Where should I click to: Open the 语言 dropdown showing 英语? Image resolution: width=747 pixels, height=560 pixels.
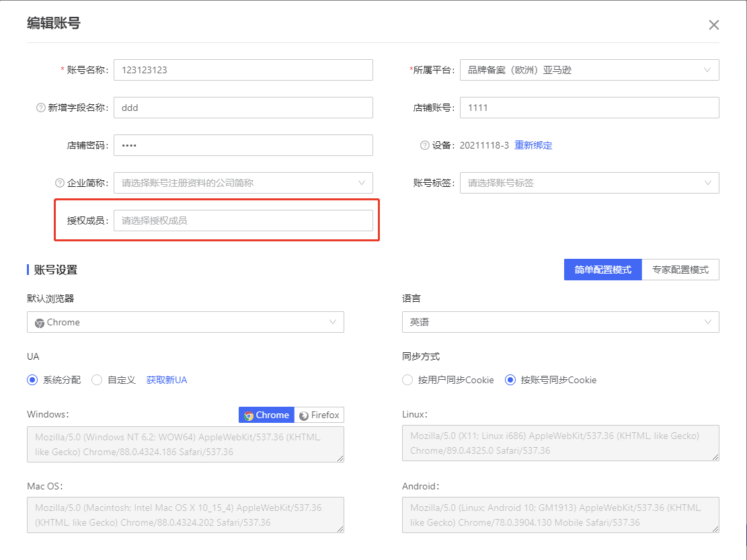(x=560, y=322)
